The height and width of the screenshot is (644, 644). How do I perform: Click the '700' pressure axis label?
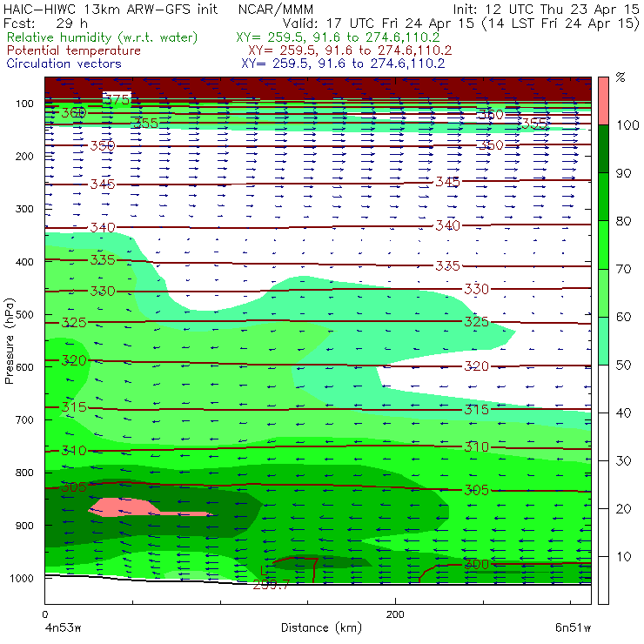click(x=24, y=419)
